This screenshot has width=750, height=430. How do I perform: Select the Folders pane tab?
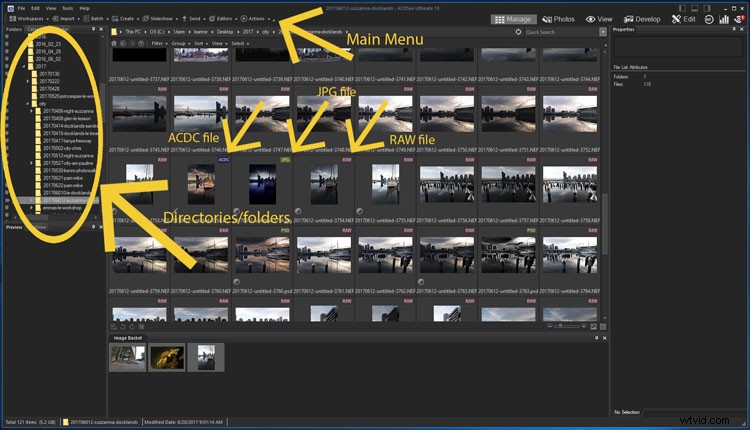pyautogui.click(x=14, y=29)
